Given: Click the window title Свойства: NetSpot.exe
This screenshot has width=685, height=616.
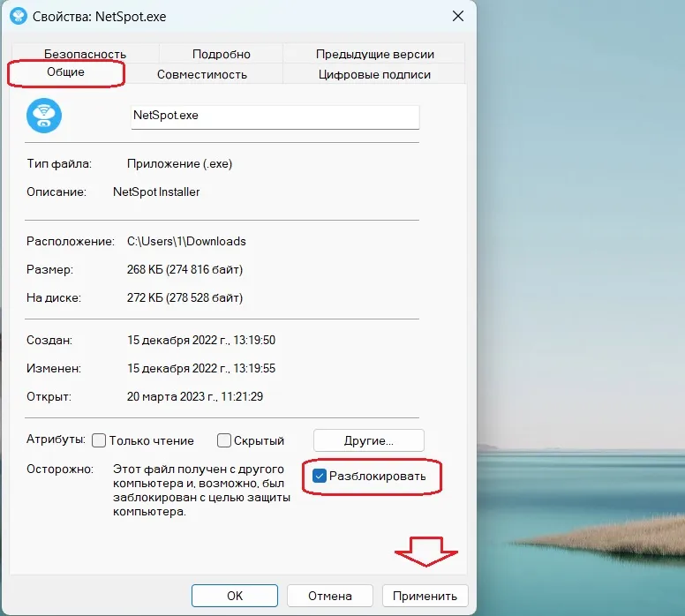Looking at the screenshot, I should [99, 17].
